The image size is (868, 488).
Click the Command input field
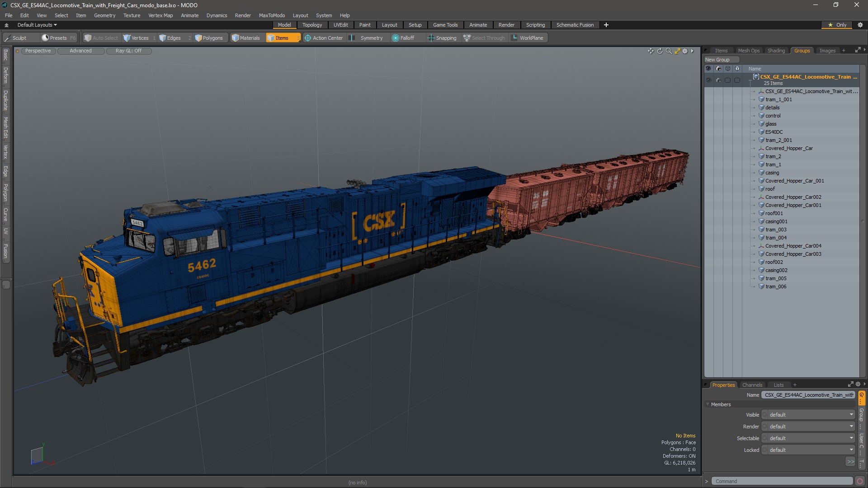point(782,481)
